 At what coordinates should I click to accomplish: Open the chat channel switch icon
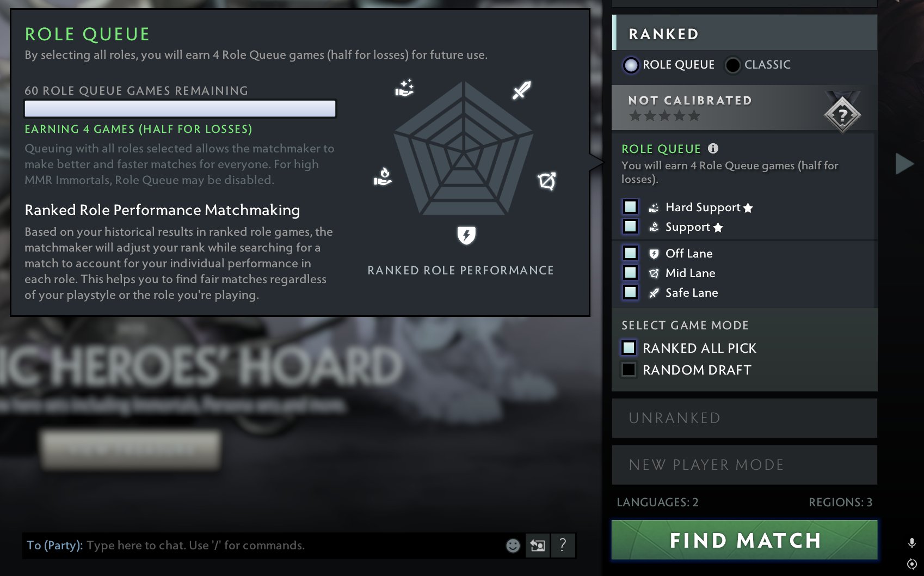coord(538,545)
